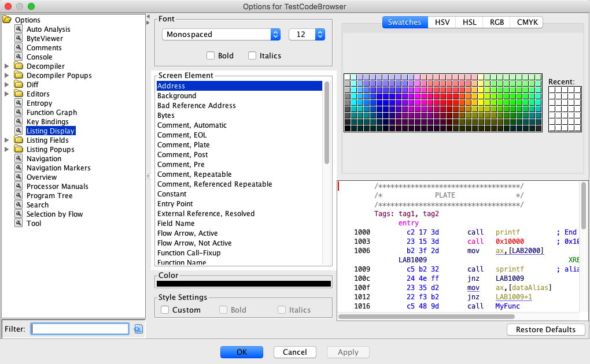Screen dimensions: 590x364
Task: Open the font size 12 dropdown
Action: click(307, 35)
